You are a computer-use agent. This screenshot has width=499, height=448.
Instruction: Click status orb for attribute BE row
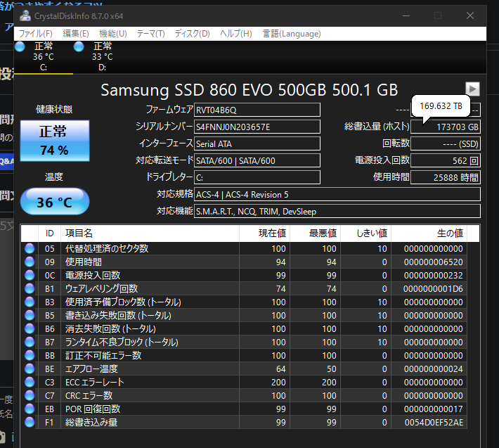[30, 369]
